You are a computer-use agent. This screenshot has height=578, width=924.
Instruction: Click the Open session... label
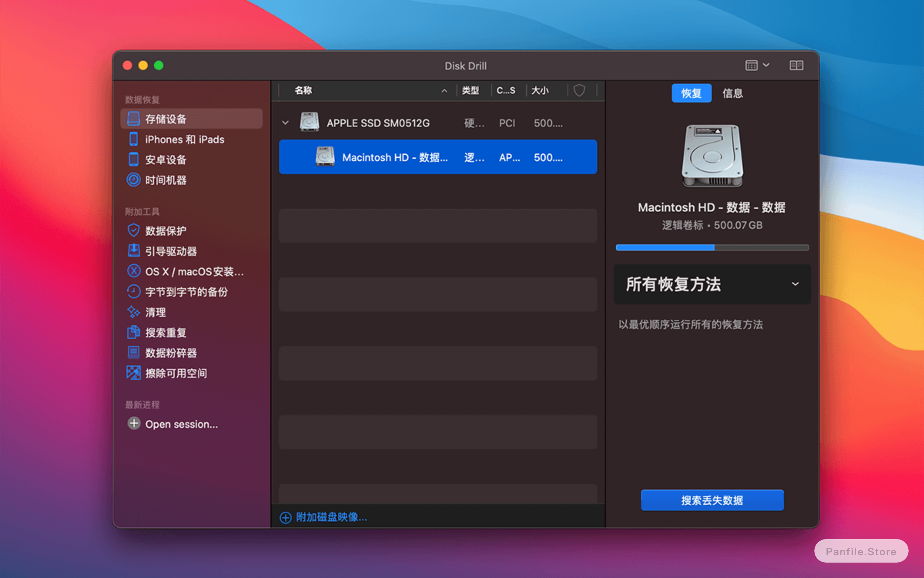click(181, 424)
